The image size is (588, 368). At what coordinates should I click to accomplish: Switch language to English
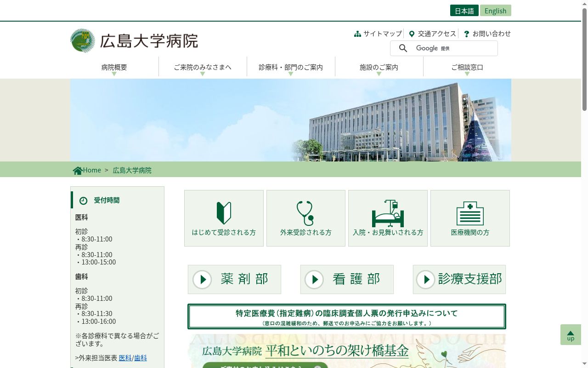pos(496,11)
